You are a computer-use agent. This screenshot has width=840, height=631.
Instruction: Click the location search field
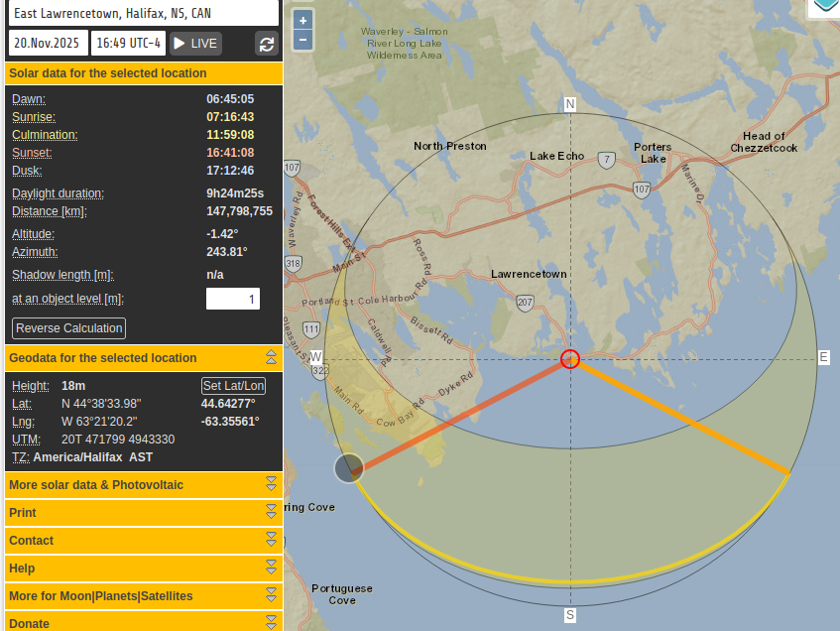tap(141, 14)
